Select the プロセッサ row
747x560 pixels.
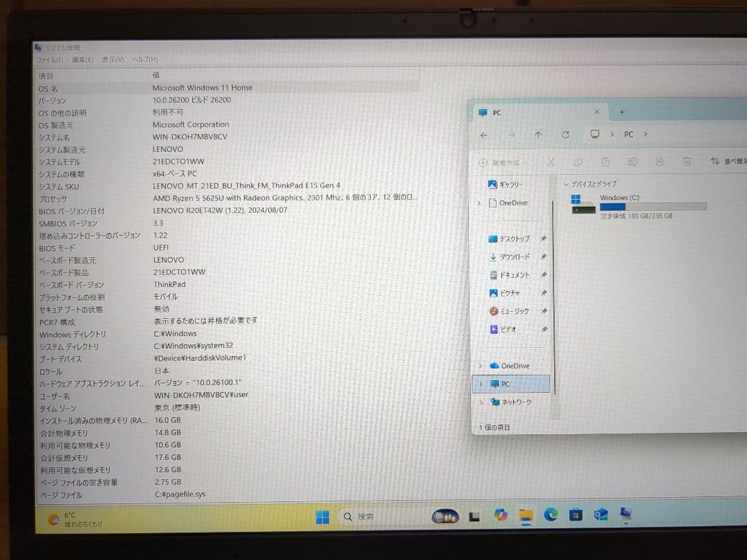228,198
